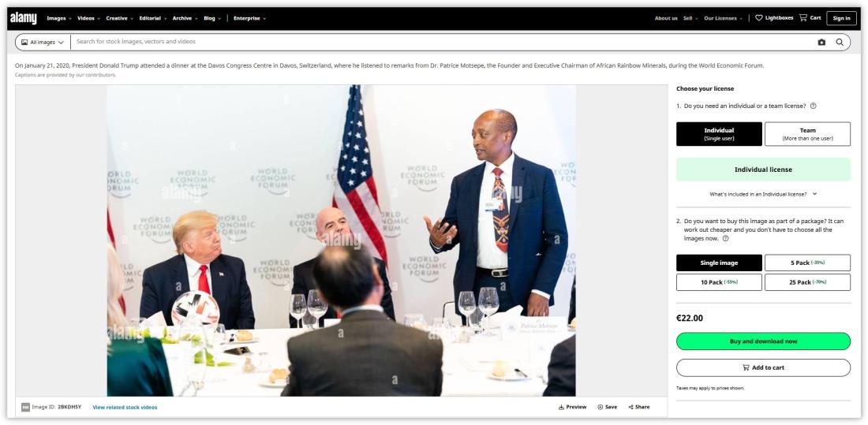Share the image using Share icon

pyautogui.click(x=630, y=408)
